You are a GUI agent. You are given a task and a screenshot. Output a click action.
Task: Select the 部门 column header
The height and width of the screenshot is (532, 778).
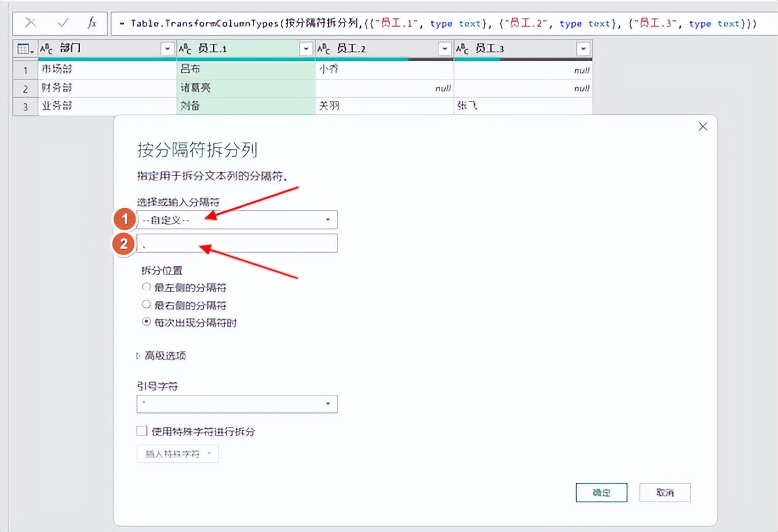(107, 49)
